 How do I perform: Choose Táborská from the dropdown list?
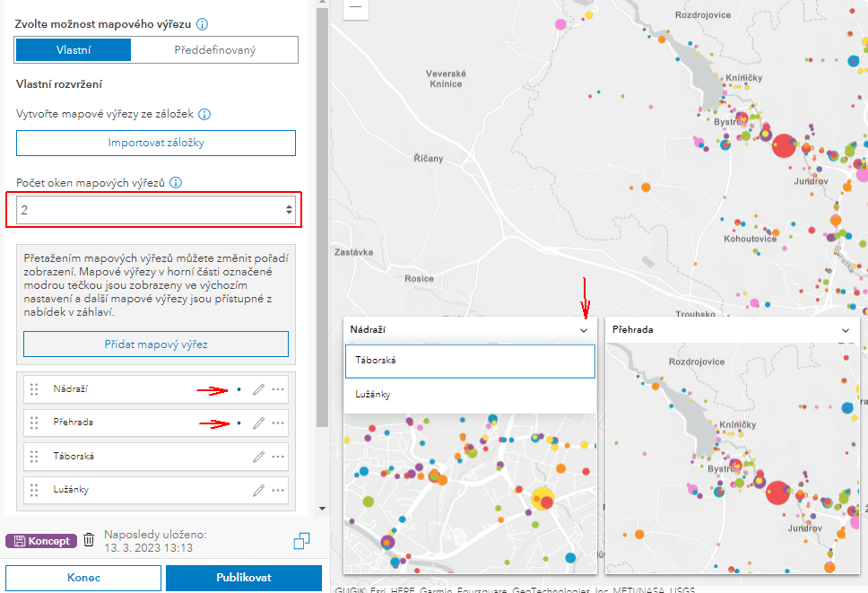coord(470,361)
